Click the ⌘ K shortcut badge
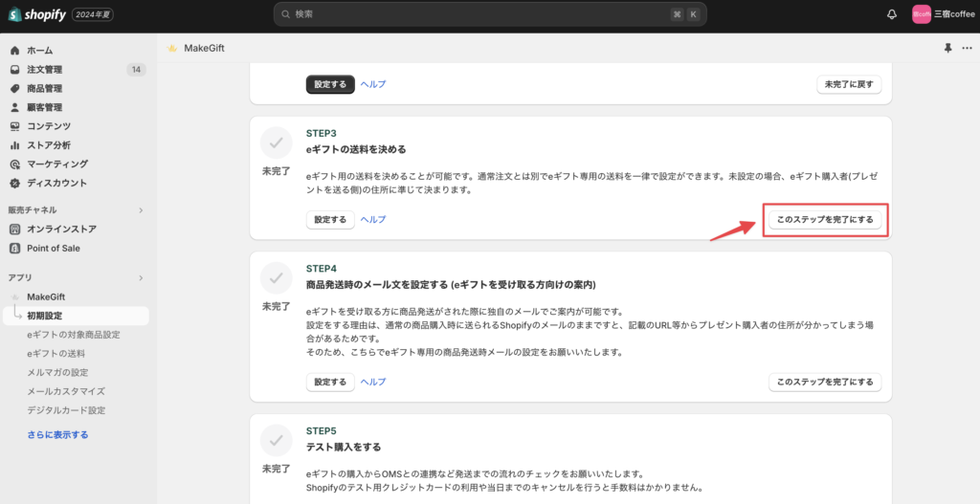This screenshot has width=980, height=504. click(685, 14)
